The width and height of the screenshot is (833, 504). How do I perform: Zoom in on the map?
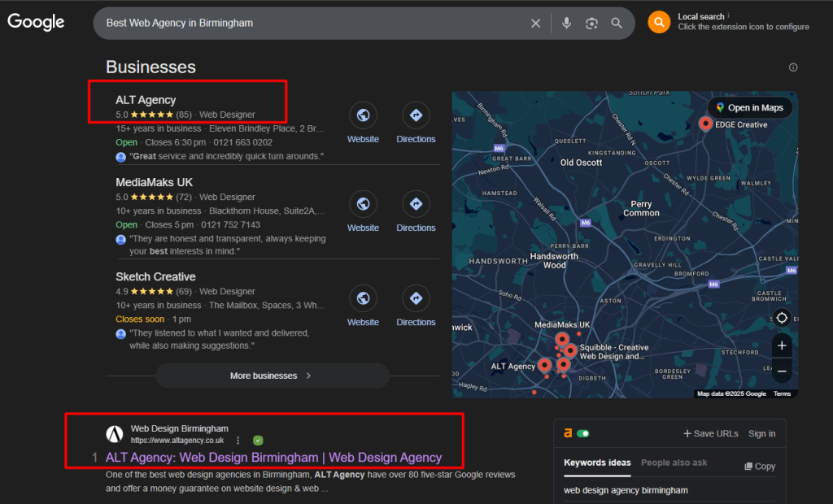(x=782, y=346)
